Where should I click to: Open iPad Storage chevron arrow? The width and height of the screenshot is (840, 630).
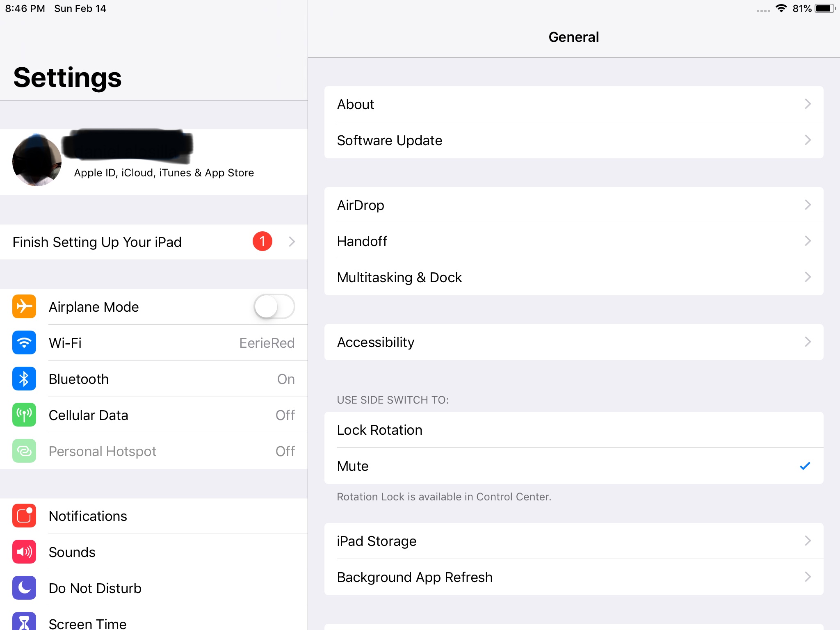(x=808, y=541)
